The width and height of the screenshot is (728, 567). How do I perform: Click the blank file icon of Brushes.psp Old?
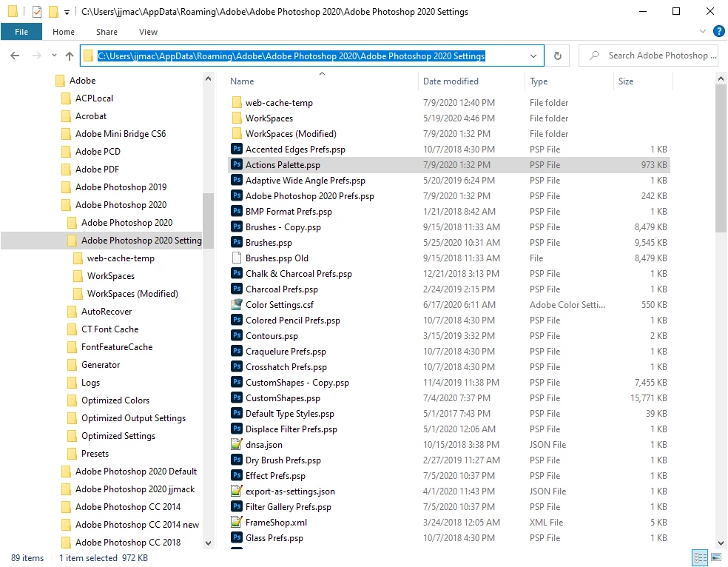pos(237,258)
